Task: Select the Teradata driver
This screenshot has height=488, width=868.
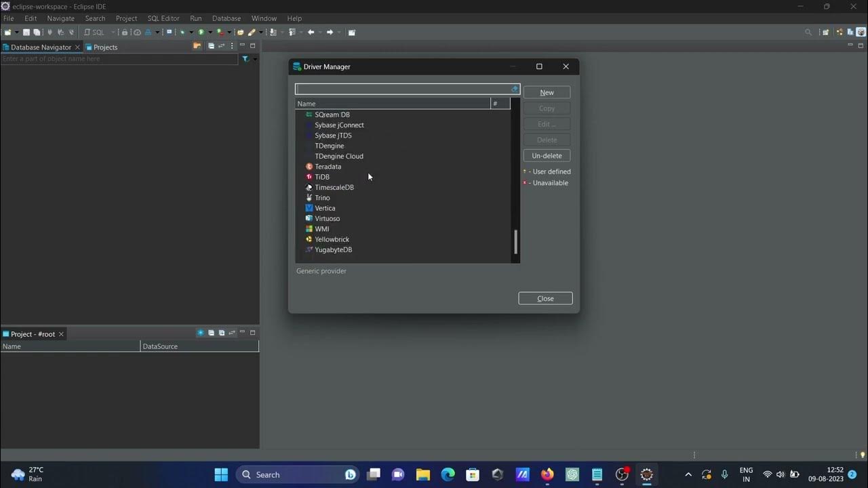Action: pos(328,167)
